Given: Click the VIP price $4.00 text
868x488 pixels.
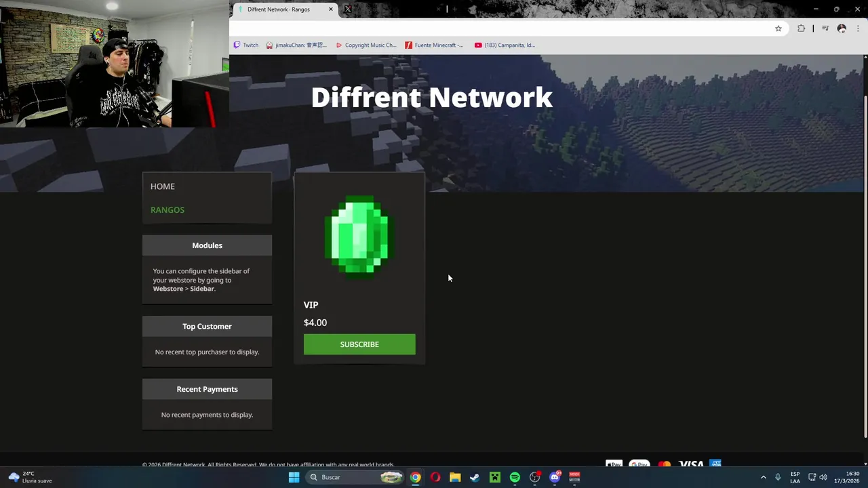Looking at the screenshot, I should pos(315,323).
